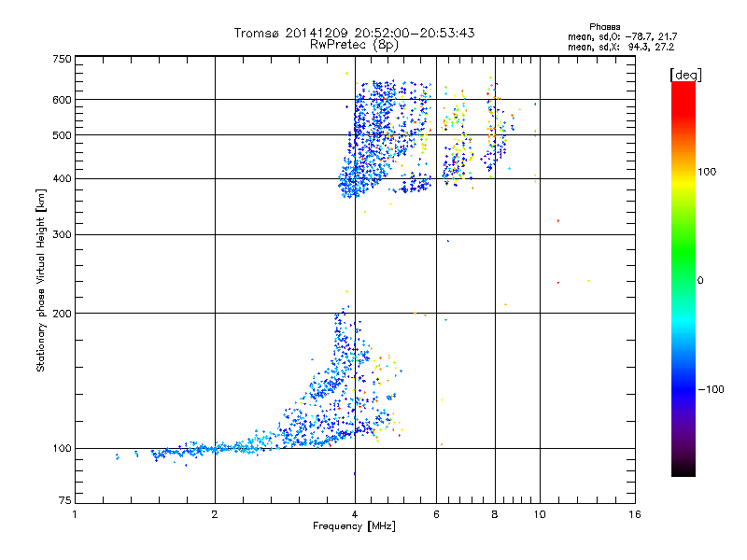
Task: Click the colorbar label '-100'
Action: [712, 389]
